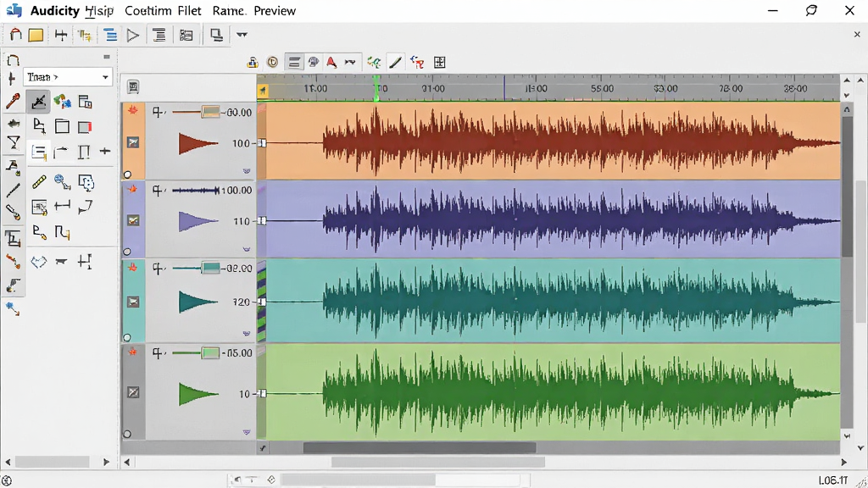Open the Hlsip menu
Viewport: 868px width, 488px height.
[x=100, y=10]
